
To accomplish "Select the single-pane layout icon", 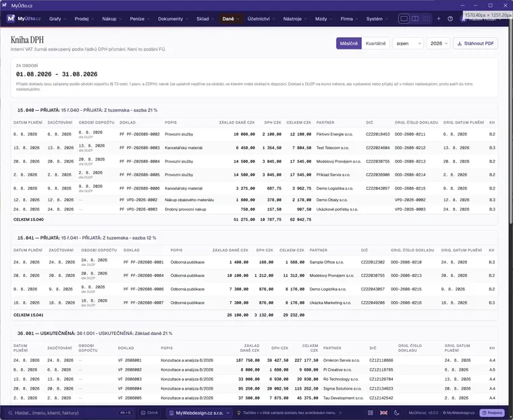I will pyautogui.click(x=404, y=19).
